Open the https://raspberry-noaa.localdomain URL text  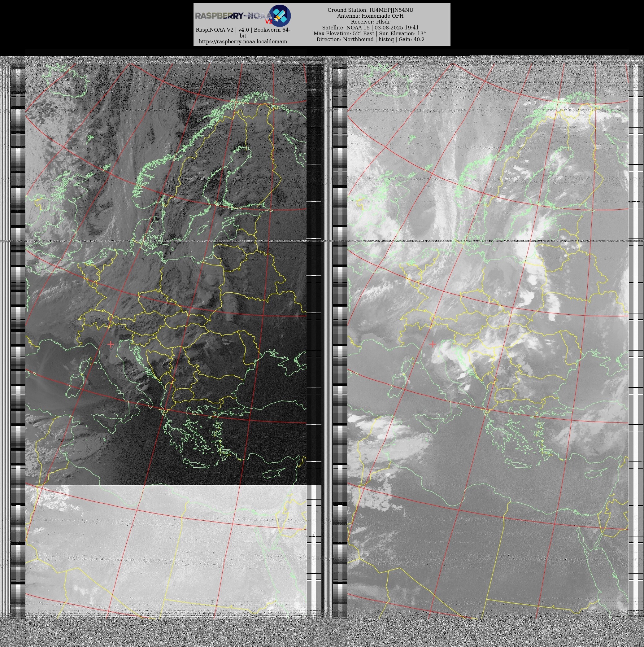(243, 42)
